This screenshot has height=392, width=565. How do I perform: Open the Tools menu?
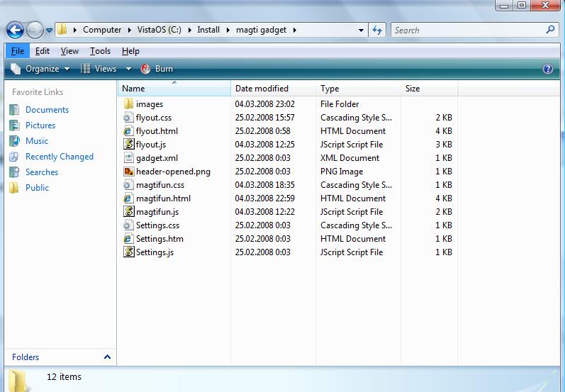tap(100, 51)
